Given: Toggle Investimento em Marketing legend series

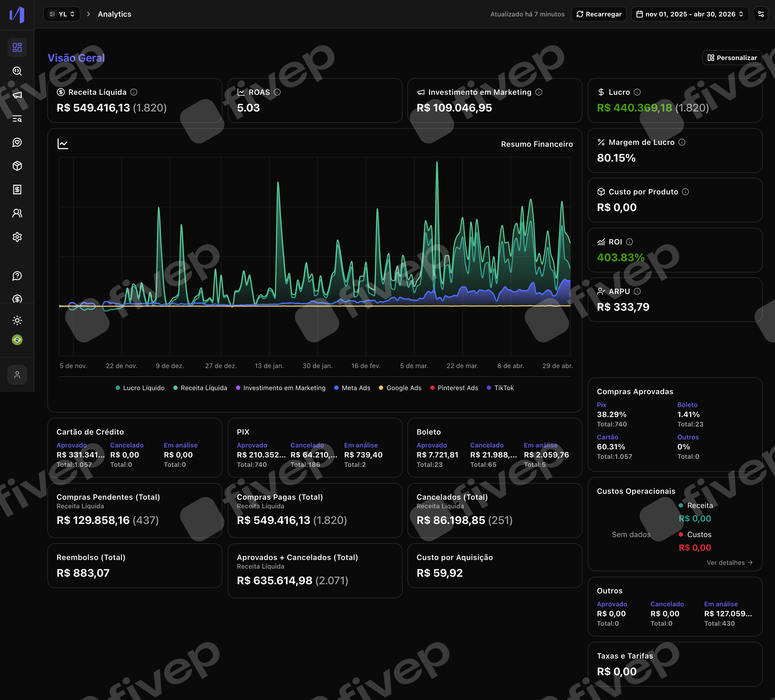Looking at the screenshot, I should [281, 388].
